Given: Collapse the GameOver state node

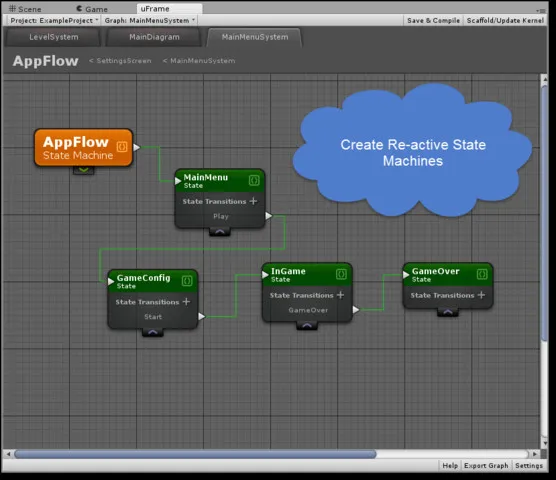Looking at the screenshot, I should pyautogui.click(x=448, y=312).
